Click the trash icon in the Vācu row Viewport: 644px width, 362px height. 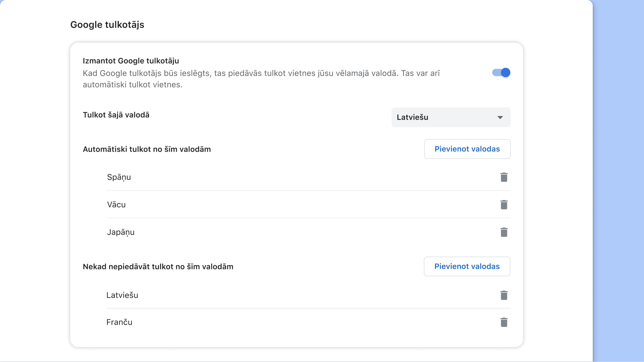point(504,204)
